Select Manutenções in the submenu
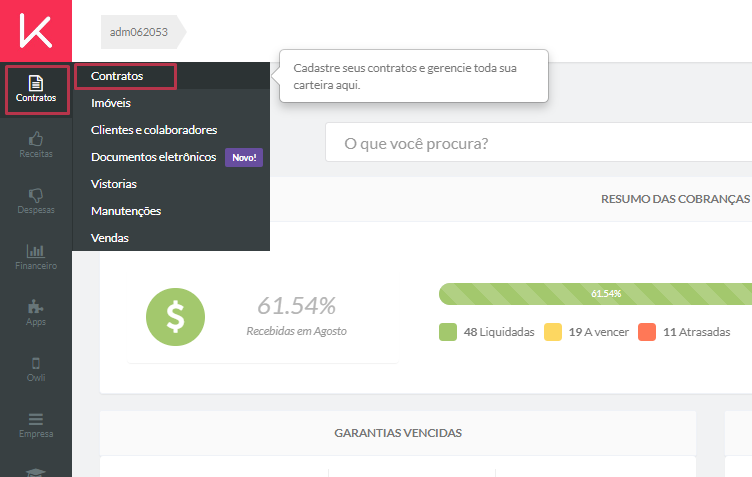The image size is (752, 477). [126, 211]
